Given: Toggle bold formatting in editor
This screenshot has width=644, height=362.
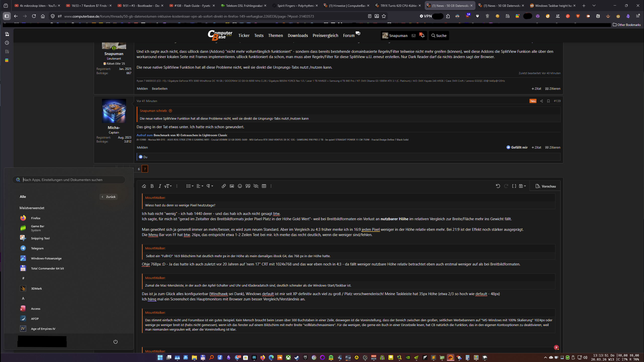Looking at the screenshot, I should pos(152,186).
